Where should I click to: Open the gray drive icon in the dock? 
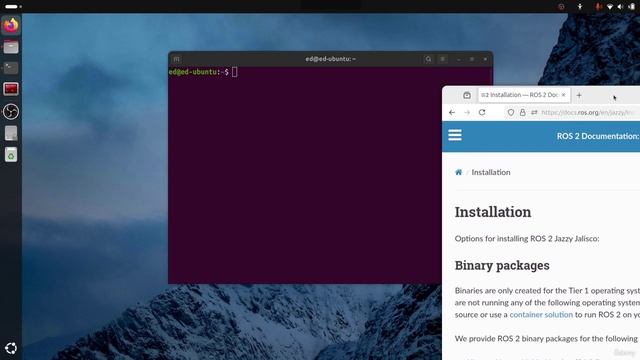pyautogui.click(x=11, y=133)
